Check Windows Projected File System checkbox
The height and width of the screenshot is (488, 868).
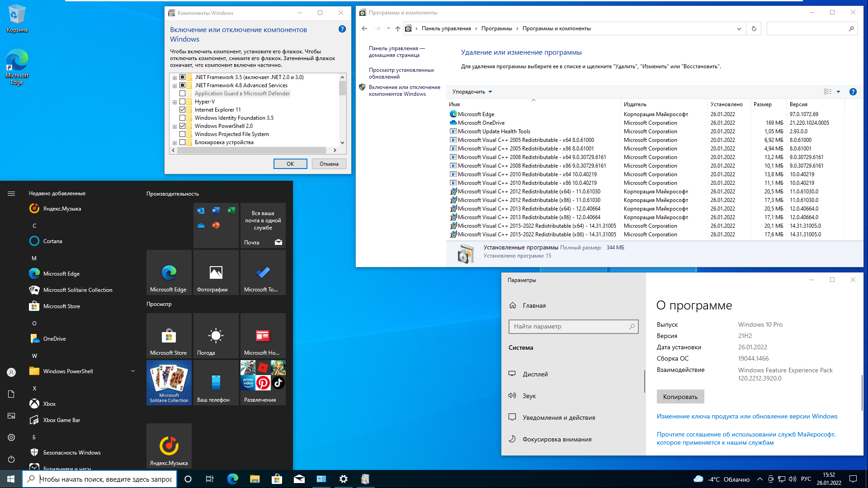point(183,134)
